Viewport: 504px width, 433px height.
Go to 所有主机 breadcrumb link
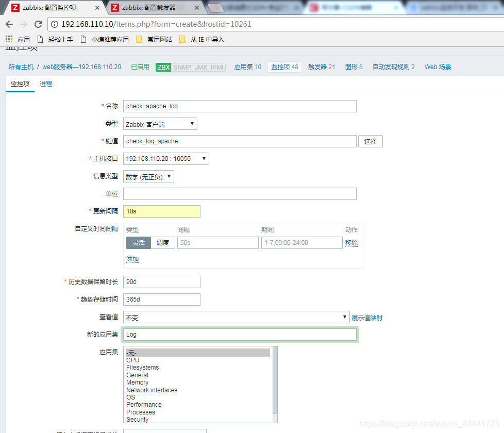[x=21, y=67]
